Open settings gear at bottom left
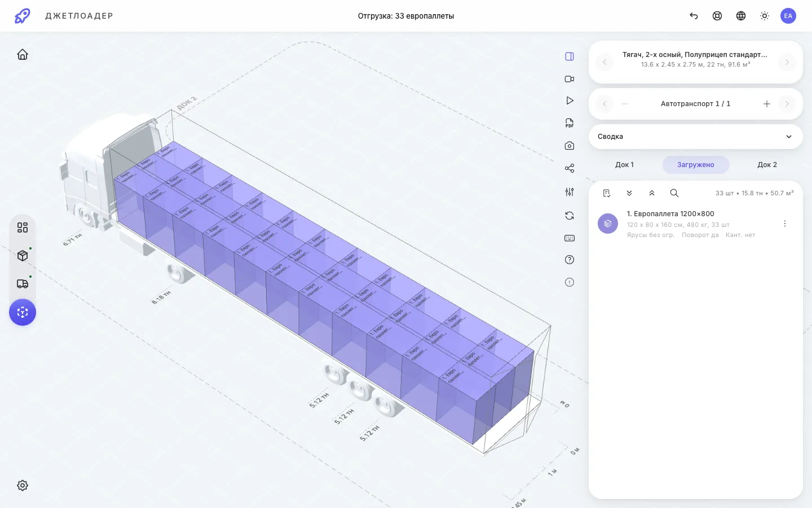Screen dimensions: 812x508 [23, 485]
